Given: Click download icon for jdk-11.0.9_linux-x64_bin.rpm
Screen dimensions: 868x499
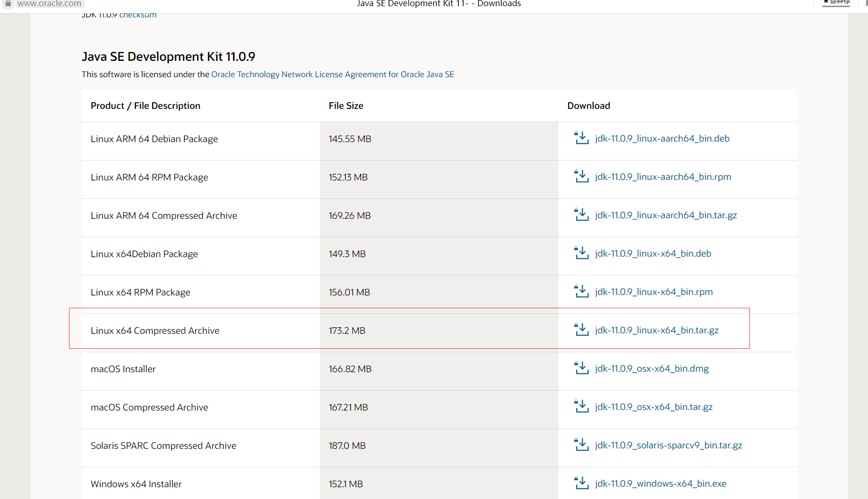Looking at the screenshot, I should [581, 291].
